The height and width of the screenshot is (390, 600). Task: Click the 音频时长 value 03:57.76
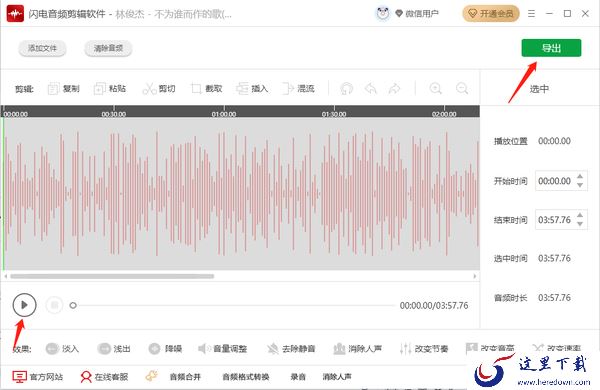554,297
